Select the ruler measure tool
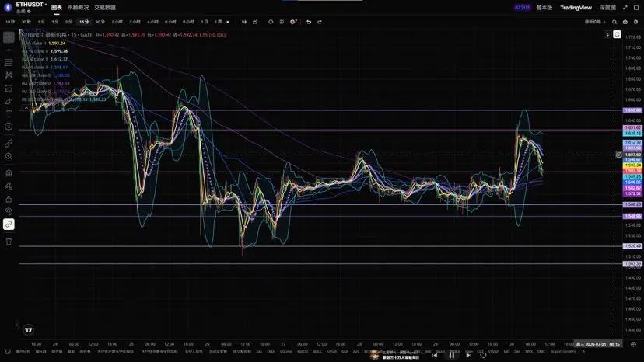The image size is (644, 362). [9, 143]
